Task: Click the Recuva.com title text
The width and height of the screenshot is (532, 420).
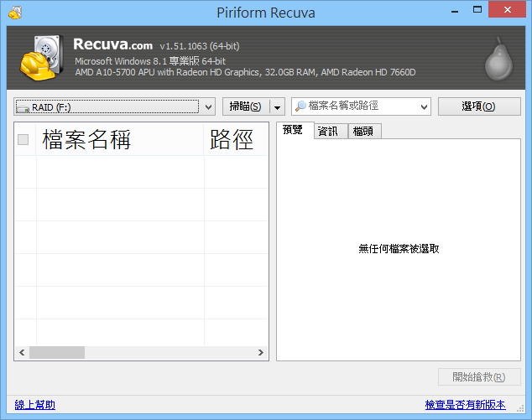Action: click(113, 44)
